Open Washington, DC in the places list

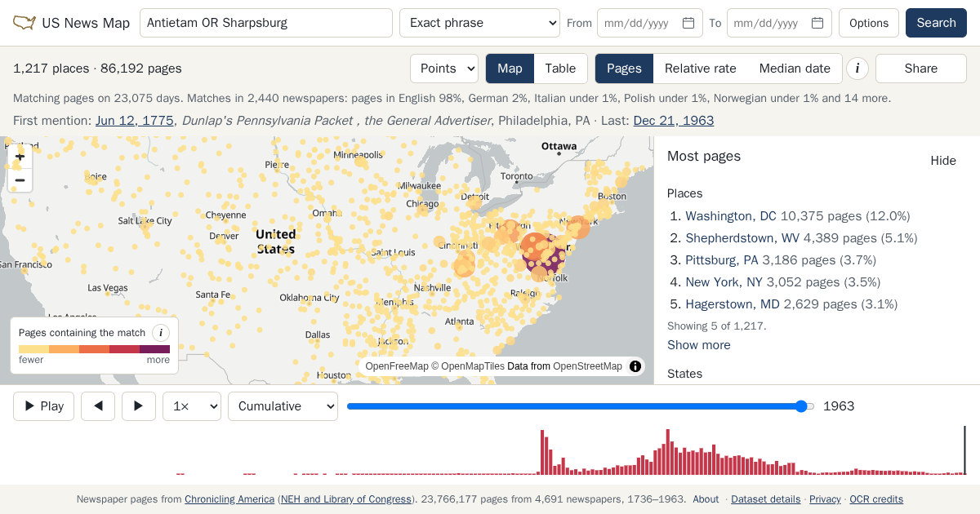tap(731, 216)
